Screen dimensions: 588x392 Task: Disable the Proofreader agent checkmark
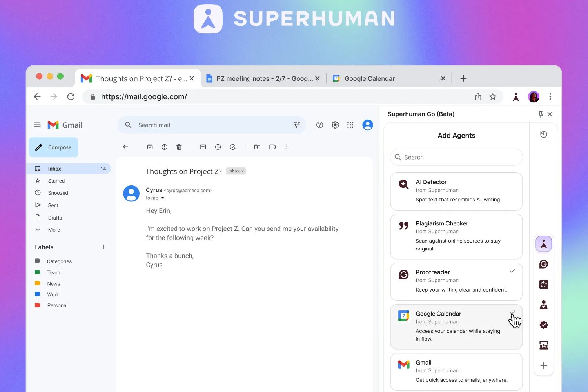pos(512,270)
